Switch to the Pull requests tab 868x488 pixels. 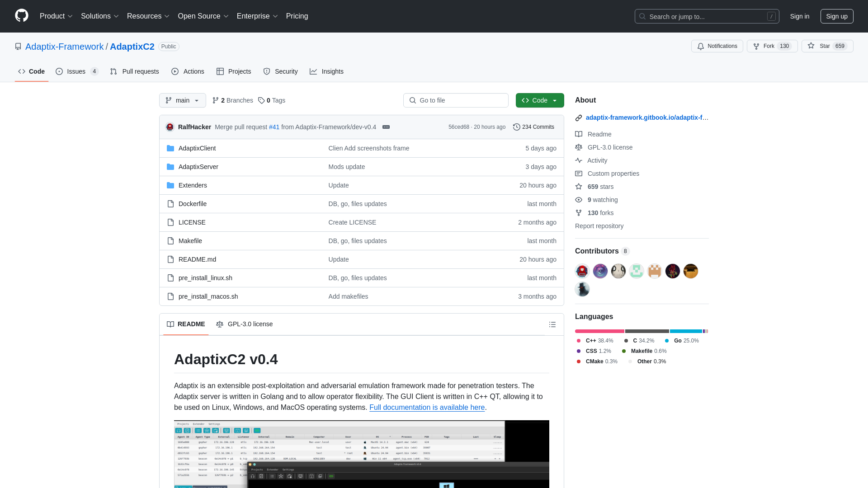[135, 71]
